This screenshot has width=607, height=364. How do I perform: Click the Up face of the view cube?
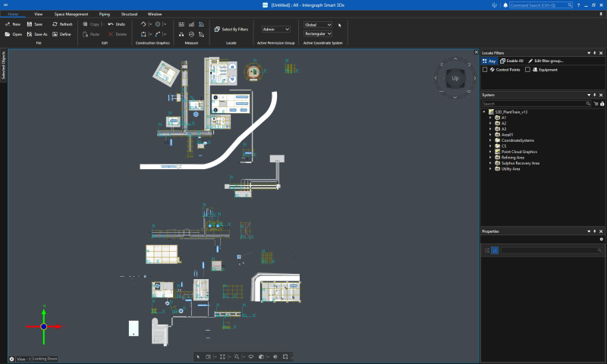(455, 78)
